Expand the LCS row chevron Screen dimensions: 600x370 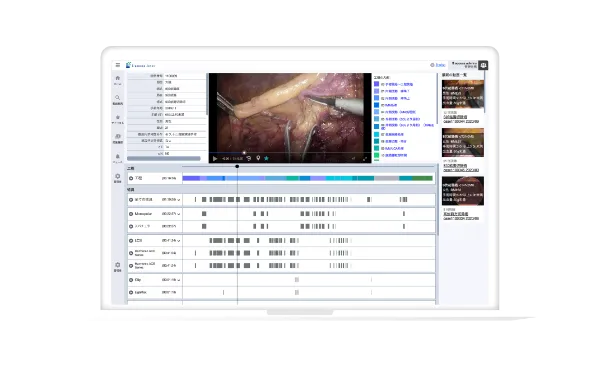click(179, 241)
